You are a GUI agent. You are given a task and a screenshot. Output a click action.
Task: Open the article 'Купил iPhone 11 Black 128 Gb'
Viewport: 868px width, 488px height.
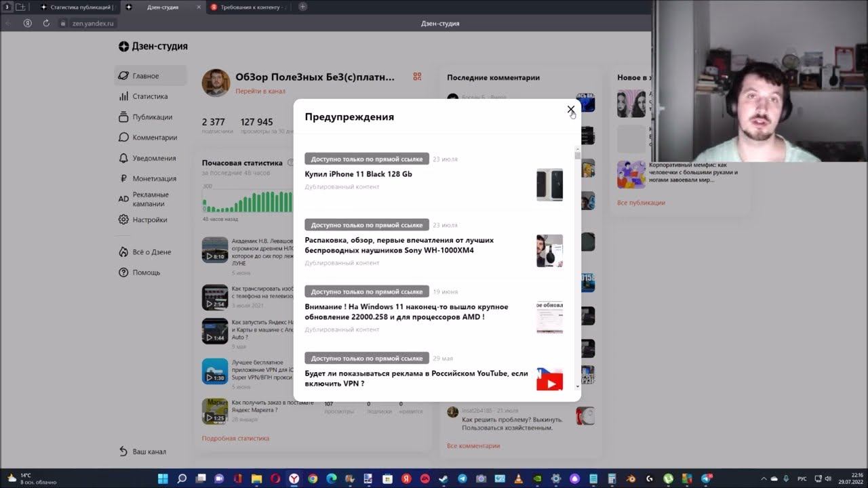[x=359, y=174]
